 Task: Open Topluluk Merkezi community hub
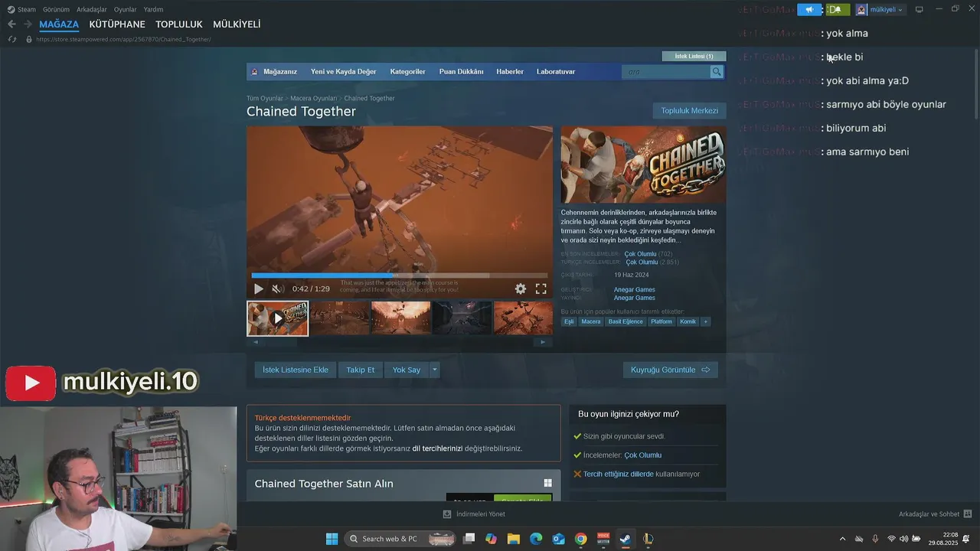pyautogui.click(x=689, y=110)
